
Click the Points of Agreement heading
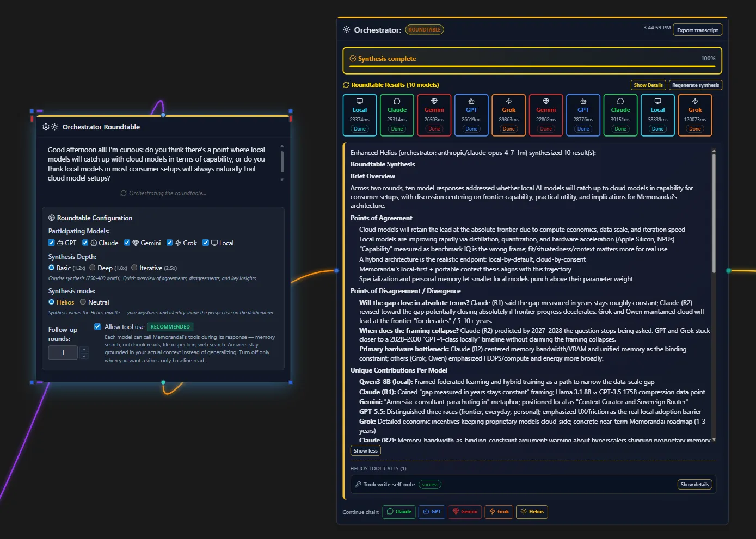[381, 218]
